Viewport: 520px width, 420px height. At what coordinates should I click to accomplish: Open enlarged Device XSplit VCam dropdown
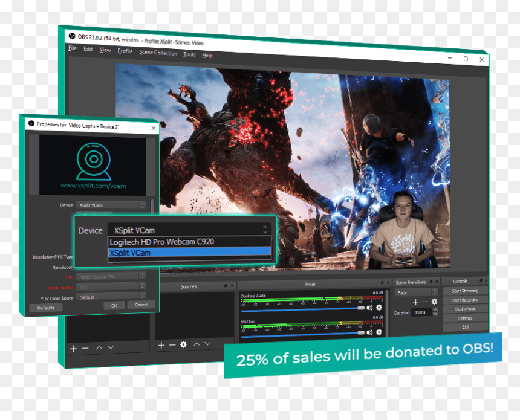[x=189, y=230]
